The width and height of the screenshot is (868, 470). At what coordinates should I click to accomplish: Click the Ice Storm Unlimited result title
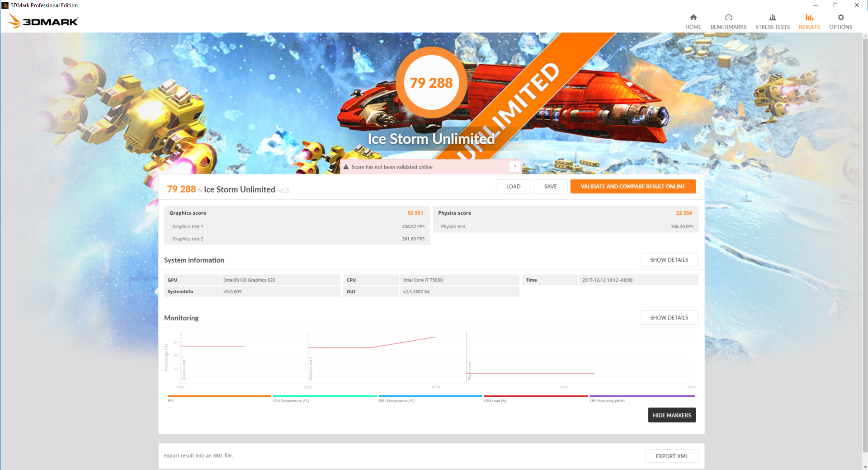tap(240, 189)
